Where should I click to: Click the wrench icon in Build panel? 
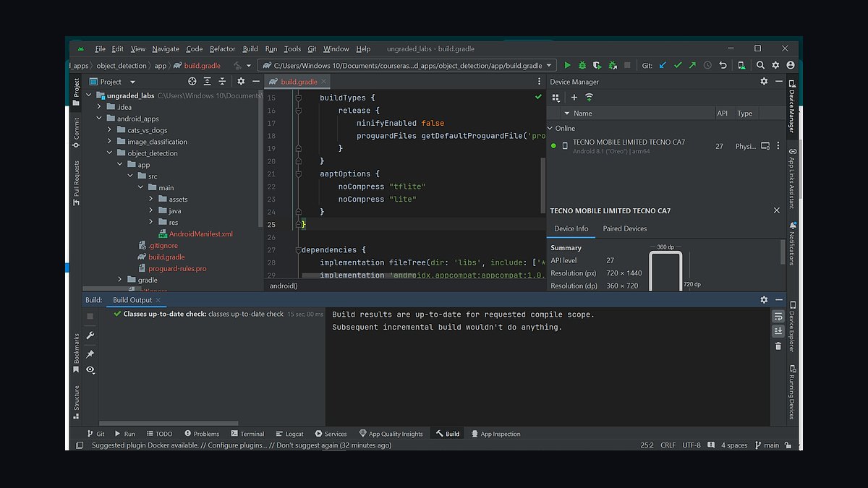(90, 335)
